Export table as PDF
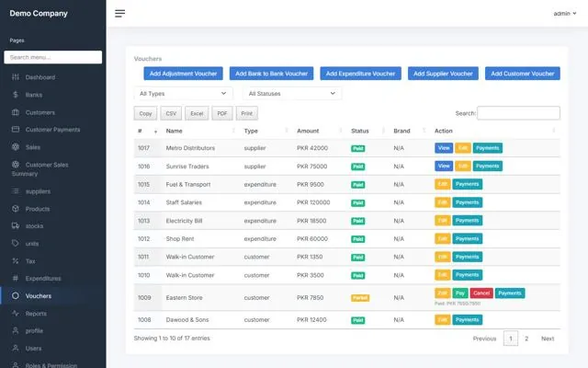 point(222,113)
